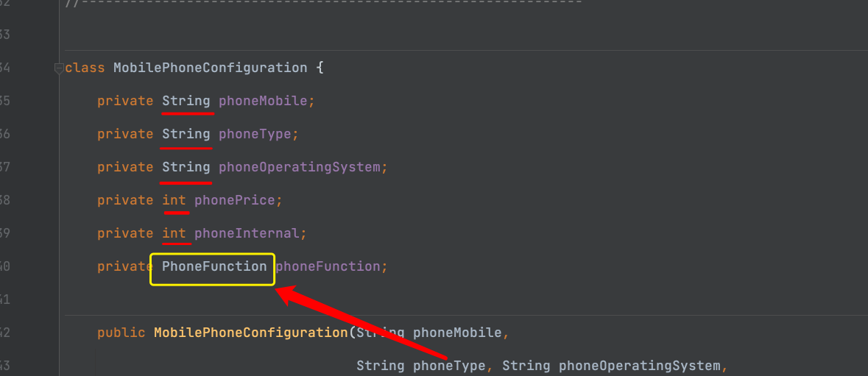Click String type of phoneOperatingSystem field
The height and width of the screenshot is (376, 868).
186,167
